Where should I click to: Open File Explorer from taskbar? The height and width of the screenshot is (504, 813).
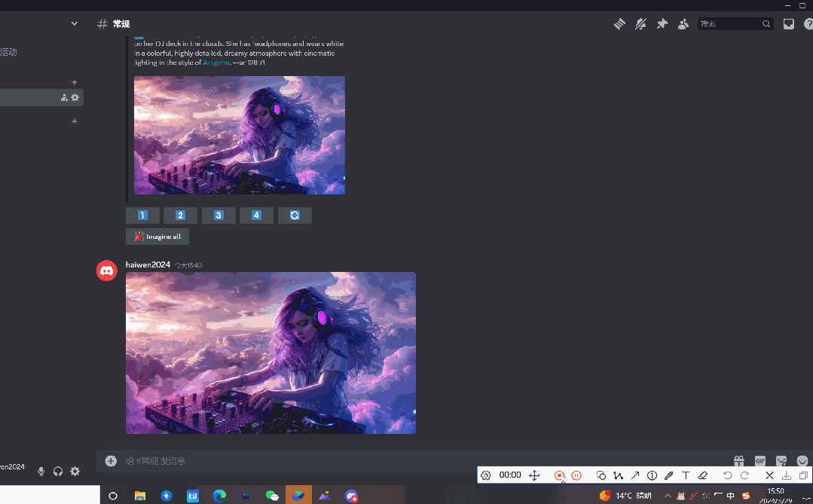(x=140, y=496)
